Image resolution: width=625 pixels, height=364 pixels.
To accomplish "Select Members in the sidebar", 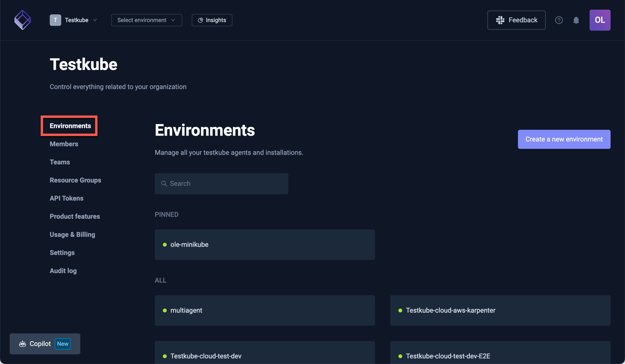I will [64, 144].
